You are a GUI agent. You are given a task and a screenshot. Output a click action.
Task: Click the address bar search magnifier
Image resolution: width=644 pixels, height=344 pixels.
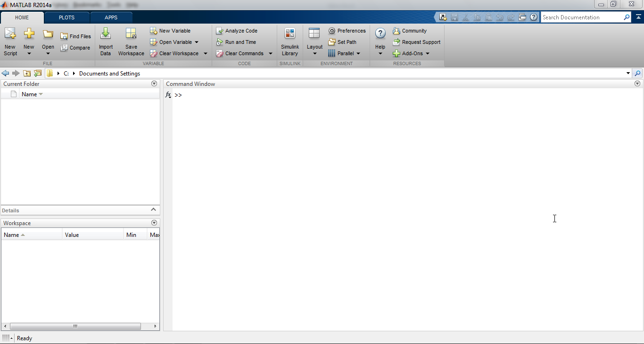pyautogui.click(x=638, y=73)
